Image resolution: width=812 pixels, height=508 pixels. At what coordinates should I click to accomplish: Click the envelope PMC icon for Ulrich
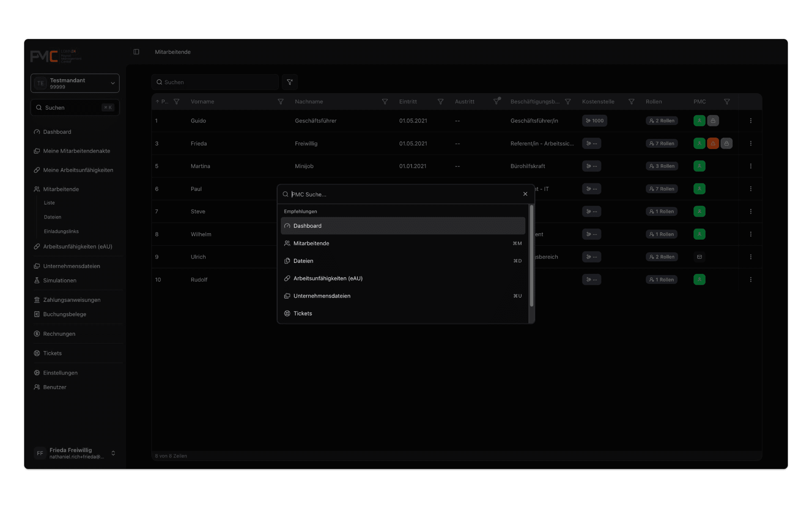tap(700, 257)
